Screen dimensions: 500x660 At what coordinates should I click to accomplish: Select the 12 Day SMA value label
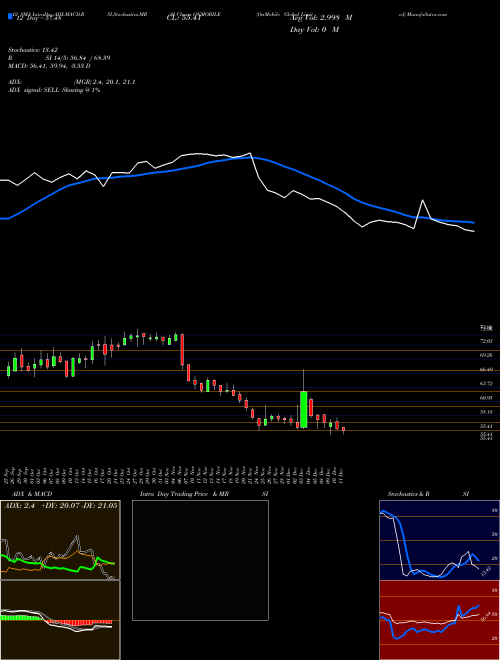click(39, 18)
